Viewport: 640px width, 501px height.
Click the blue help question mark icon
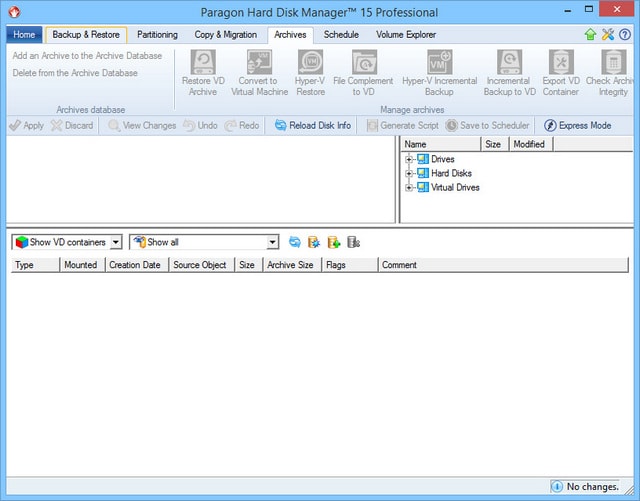(625, 35)
